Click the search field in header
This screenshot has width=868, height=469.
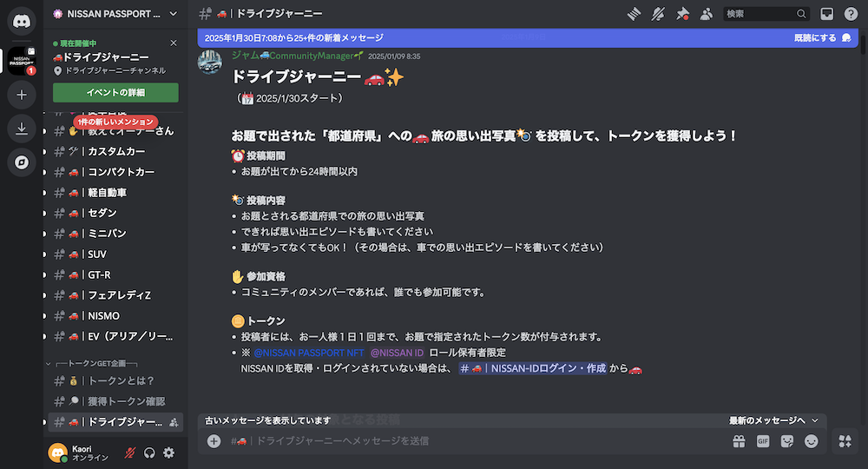766,14
